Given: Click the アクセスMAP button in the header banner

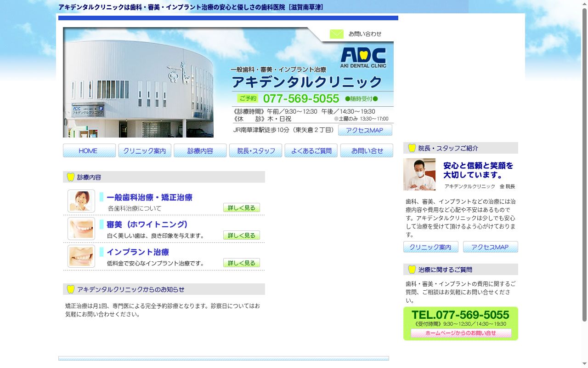Looking at the screenshot, I should point(365,130).
